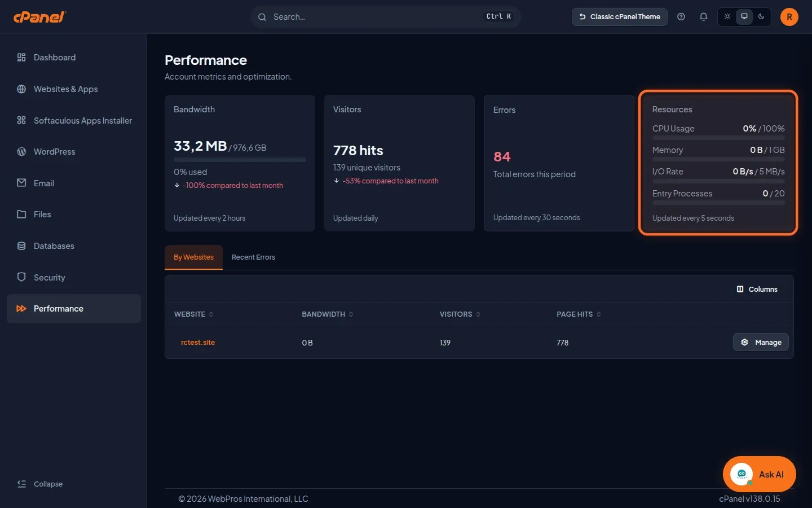Image resolution: width=812 pixels, height=508 pixels.
Task: Click the cPanel logo
Action: click(39, 17)
